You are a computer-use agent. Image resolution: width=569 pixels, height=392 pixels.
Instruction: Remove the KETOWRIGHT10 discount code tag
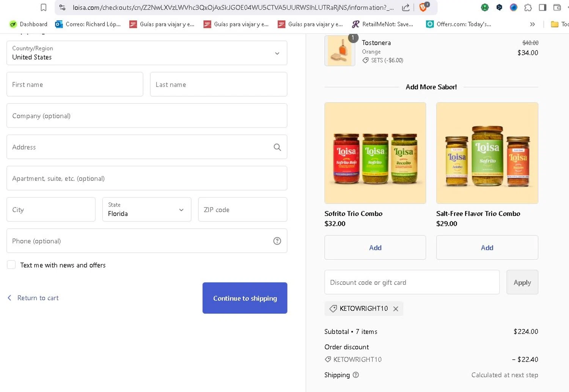[396, 309]
